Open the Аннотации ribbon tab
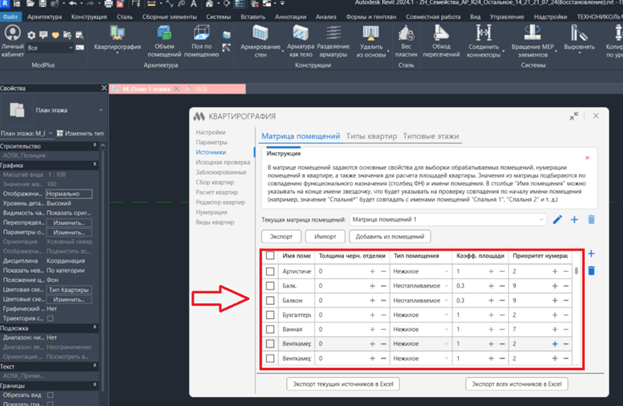This screenshot has height=406, width=623. pos(290,17)
